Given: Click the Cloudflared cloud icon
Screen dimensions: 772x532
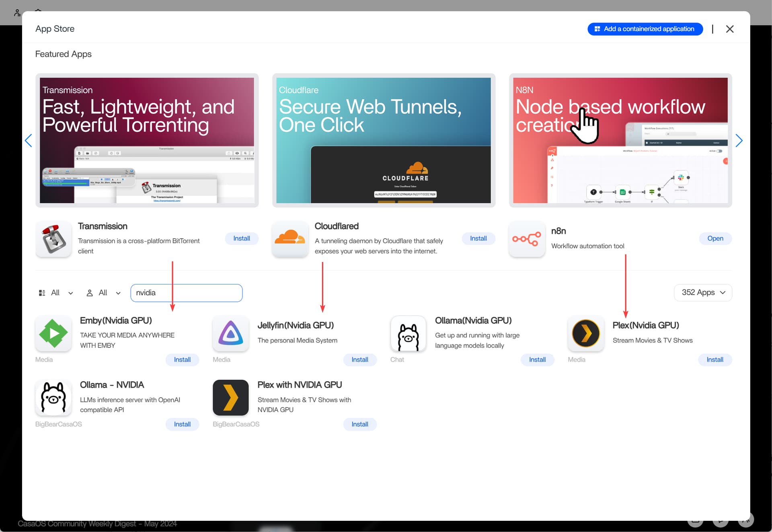Looking at the screenshot, I should [x=290, y=239].
